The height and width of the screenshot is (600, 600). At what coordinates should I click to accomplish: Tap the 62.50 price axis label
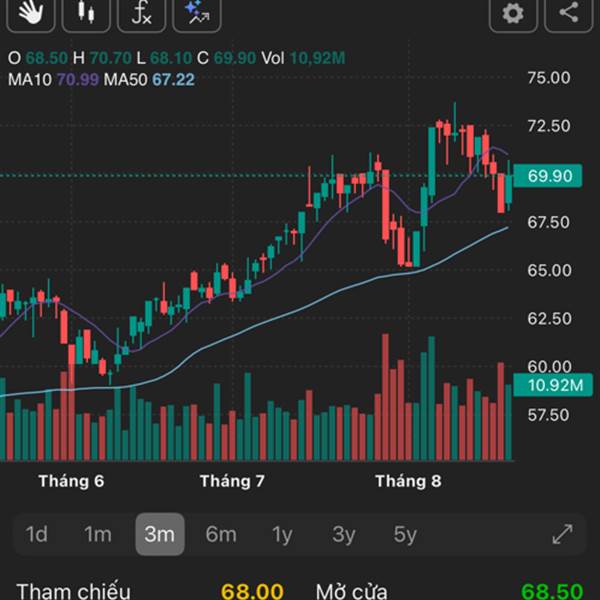[549, 318]
